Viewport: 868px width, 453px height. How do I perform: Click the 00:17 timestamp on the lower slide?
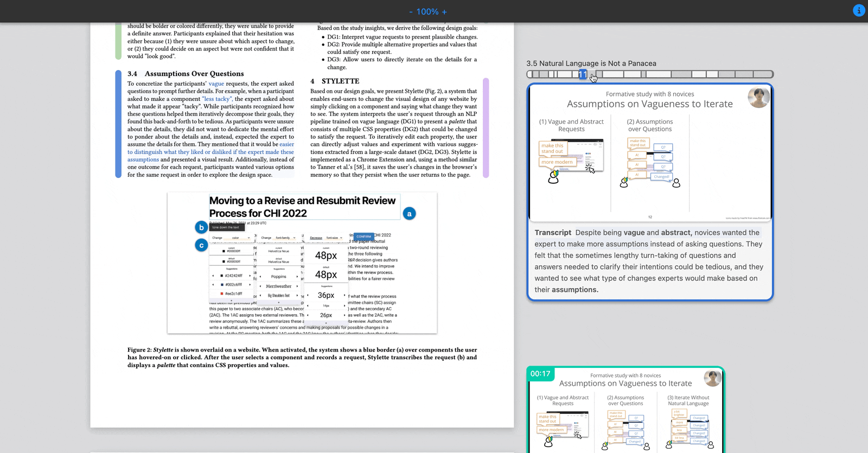click(x=540, y=373)
